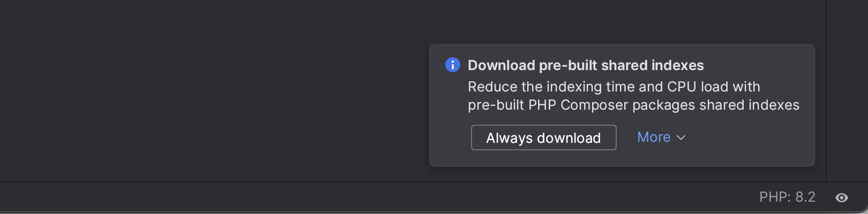Click the right tool window stripe
Viewport: 868px width, 214px height.
tap(847, 91)
